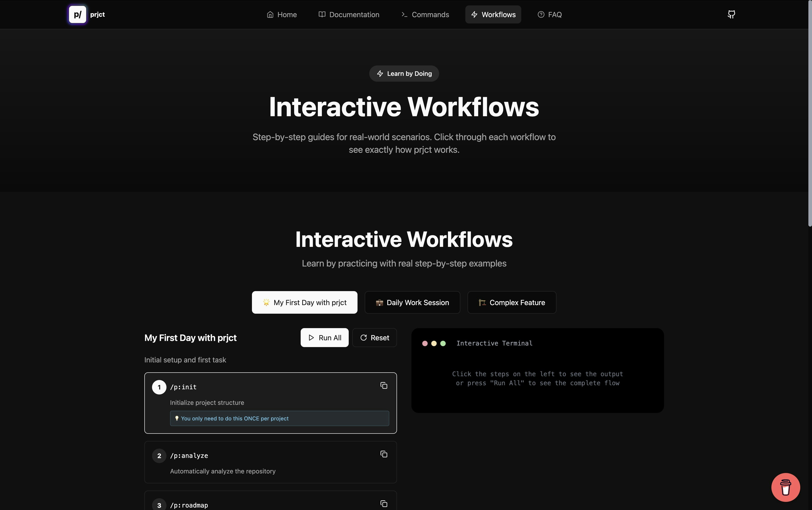Click the coffee cup donation button
Viewport: 812px width, 510px height.
[785, 487]
